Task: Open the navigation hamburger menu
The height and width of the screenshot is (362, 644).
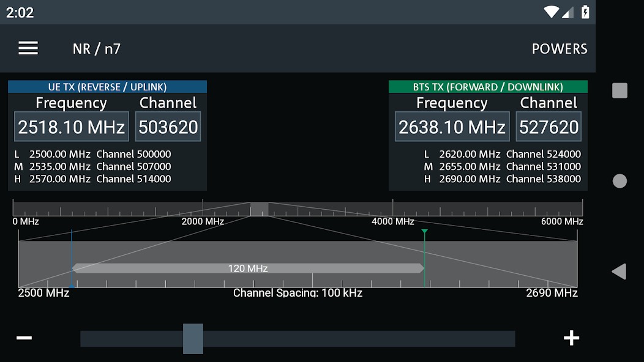Action: click(x=28, y=48)
